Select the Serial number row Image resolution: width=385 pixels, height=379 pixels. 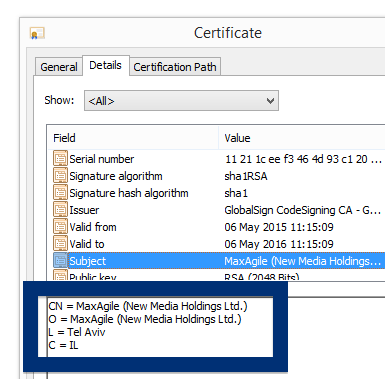coord(217,159)
